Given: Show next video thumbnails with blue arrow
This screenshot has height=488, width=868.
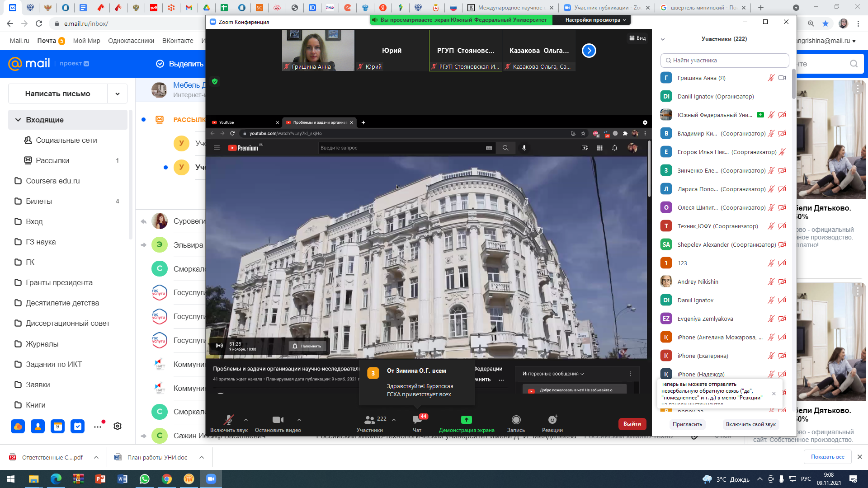Looking at the screenshot, I should (x=589, y=51).
